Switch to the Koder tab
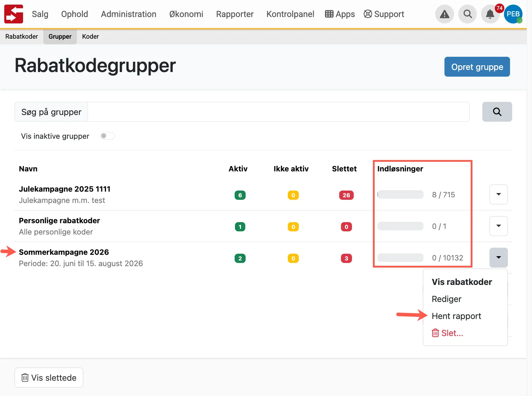The height and width of the screenshot is (396, 532). pyautogui.click(x=90, y=37)
